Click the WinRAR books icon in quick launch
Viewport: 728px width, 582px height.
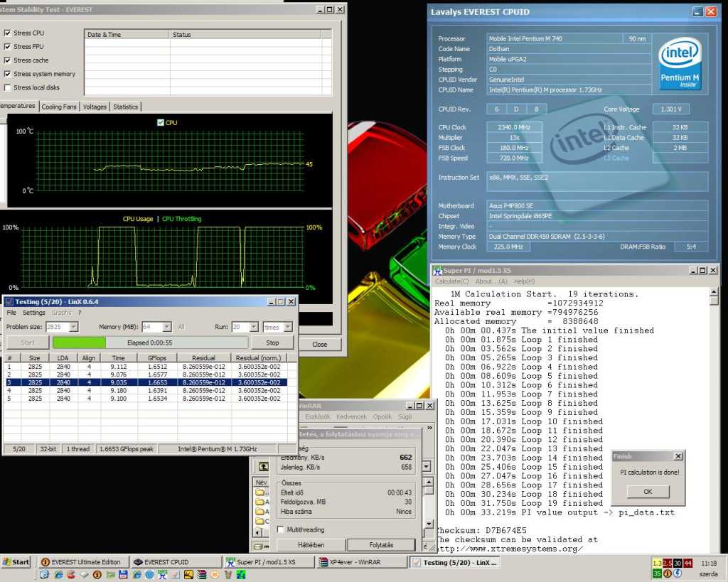coord(201,574)
